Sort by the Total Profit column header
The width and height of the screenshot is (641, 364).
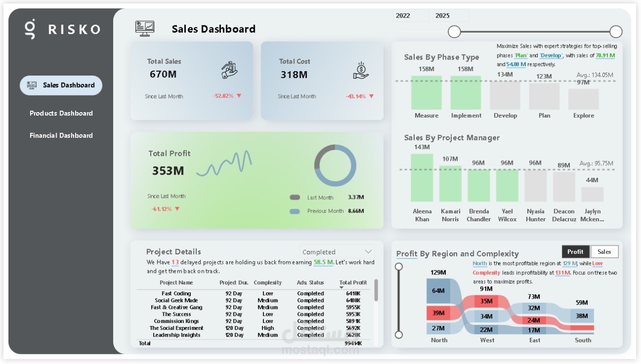click(353, 282)
